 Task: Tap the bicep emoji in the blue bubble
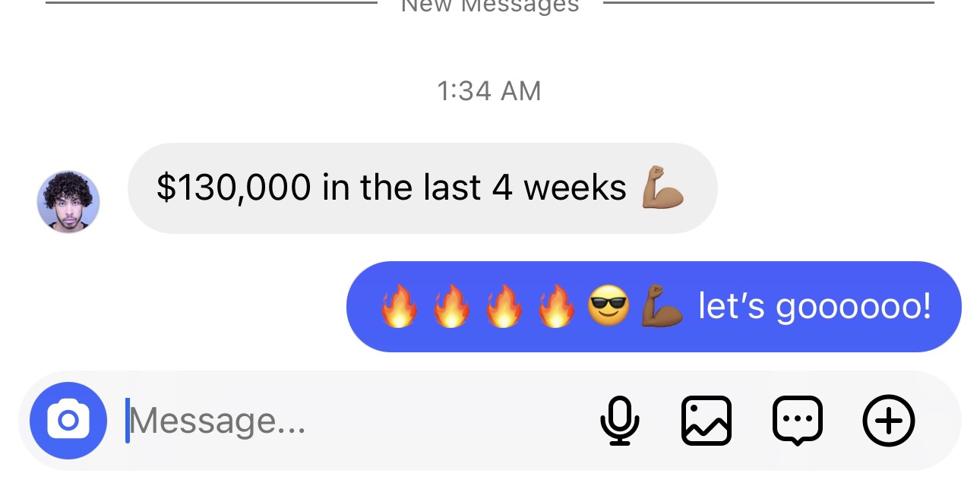[662, 307]
